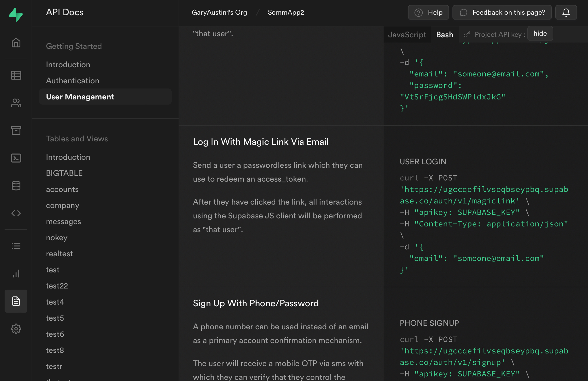588x381 pixels.
Task: Open Getting Started Introduction link
Action: click(x=68, y=64)
